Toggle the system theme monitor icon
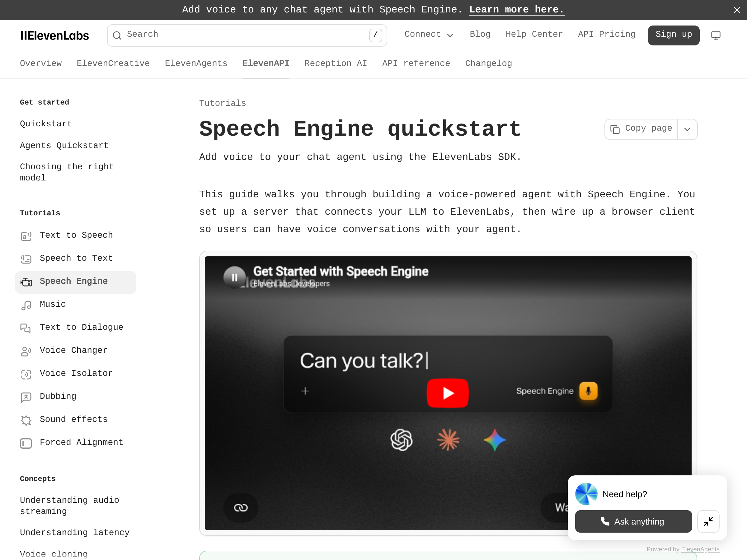Screen dimensions: 747x560 pyautogui.click(x=716, y=35)
